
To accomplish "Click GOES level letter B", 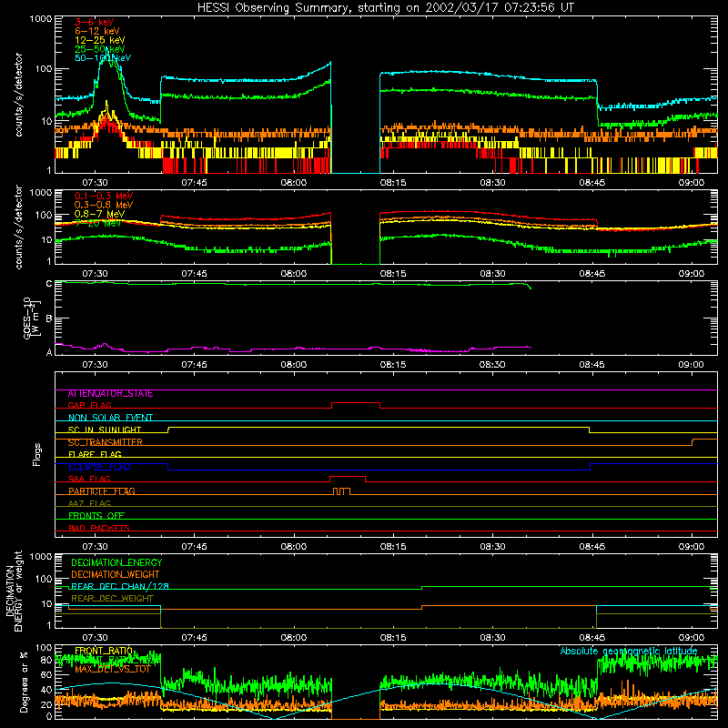I will [49, 318].
